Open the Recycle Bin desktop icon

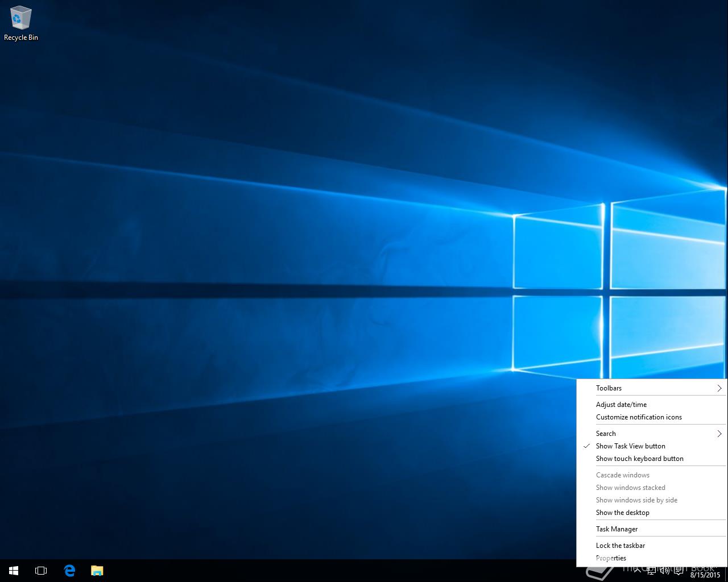pyautogui.click(x=20, y=24)
